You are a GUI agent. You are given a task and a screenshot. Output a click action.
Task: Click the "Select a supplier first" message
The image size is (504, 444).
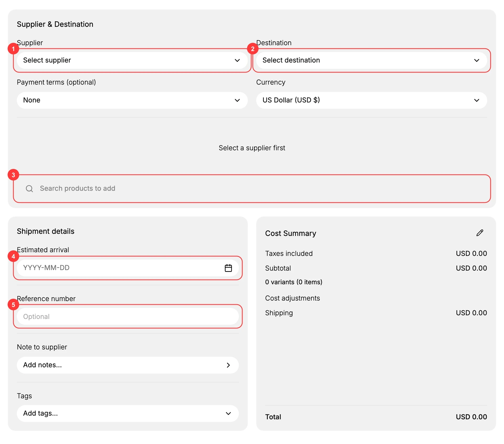coord(252,148)
